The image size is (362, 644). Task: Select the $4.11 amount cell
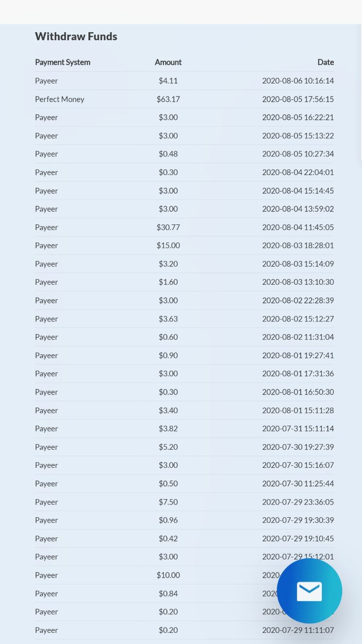pos(168,80)
